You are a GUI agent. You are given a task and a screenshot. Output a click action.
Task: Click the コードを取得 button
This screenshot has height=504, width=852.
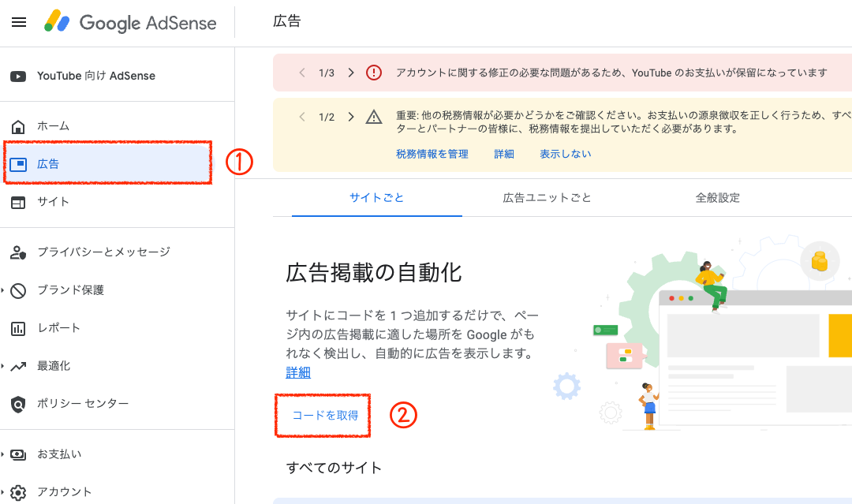point(326,416)
